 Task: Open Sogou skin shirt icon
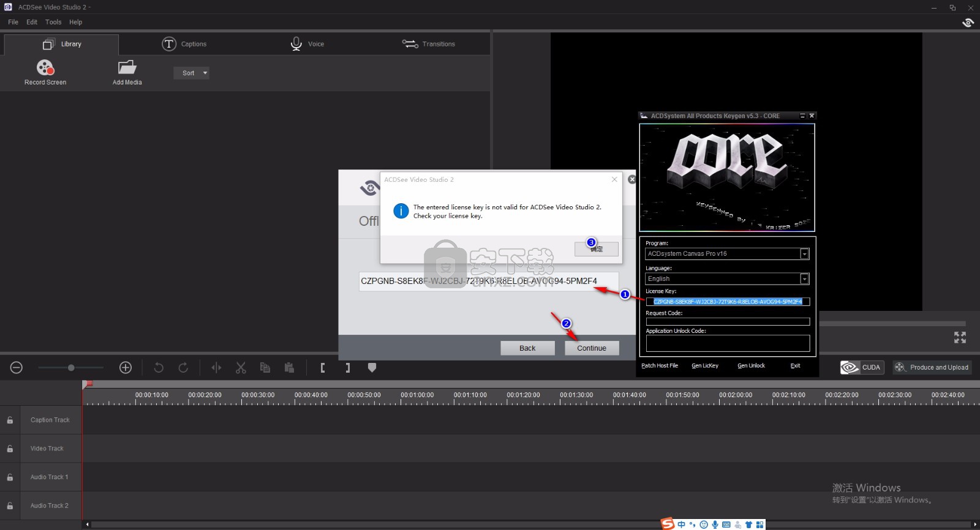coord(748,524)
